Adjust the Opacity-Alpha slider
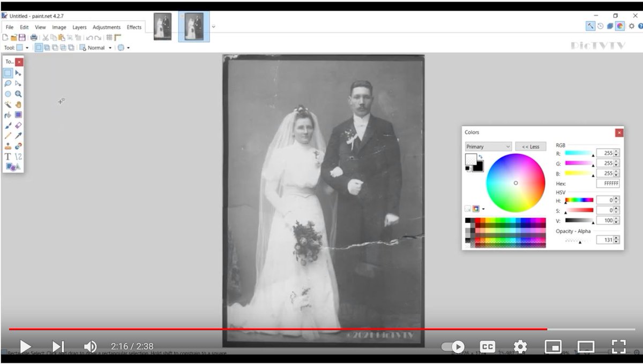643x364 pixels. point(579,241)
